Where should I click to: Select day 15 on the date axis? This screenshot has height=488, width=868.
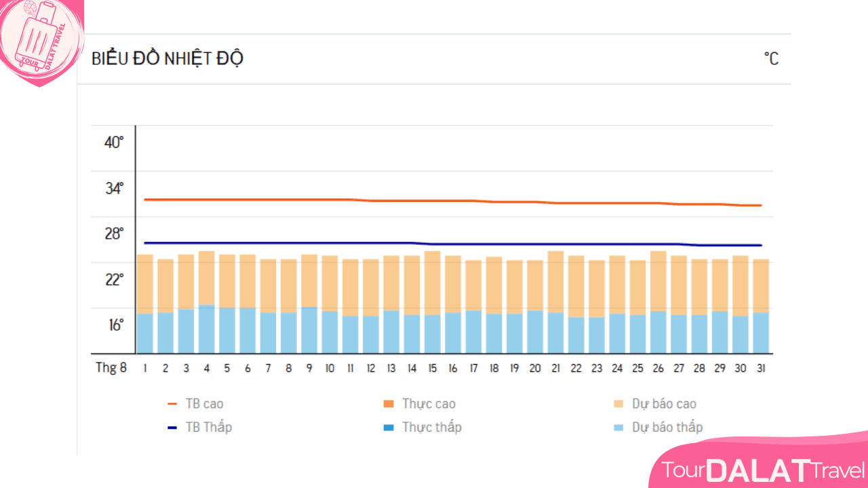coord(433,368)
